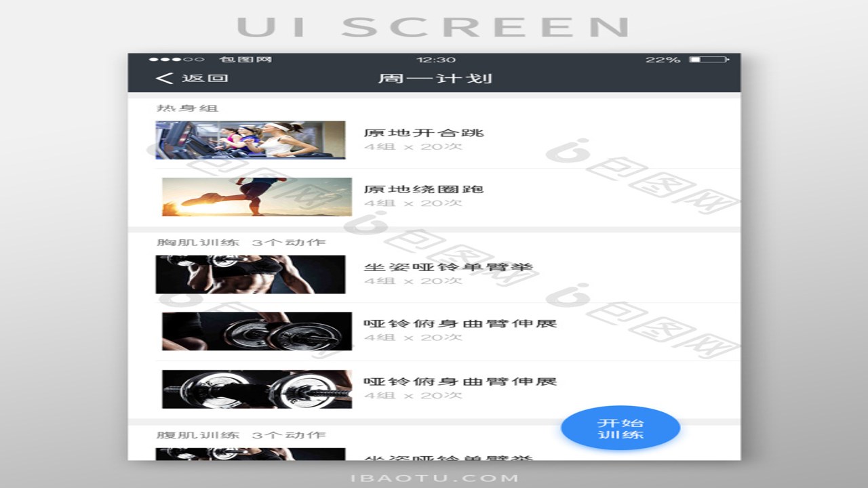Open the 原地绕圈跑 sunset runner thumbnail
This screenshot has width=868, height=488.
(x=257, y=197)
